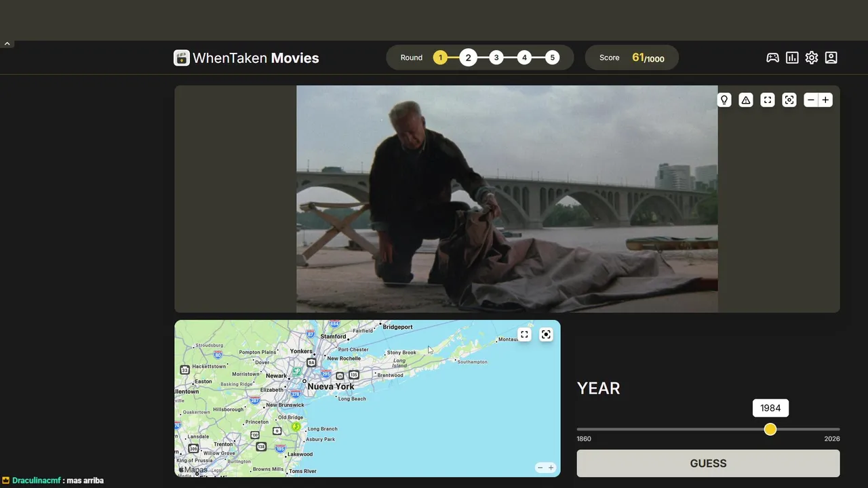This screenshot has width=868, height=488.
Task: Click the Interstate 295 shield on the map
Action: tap(326, 374)
